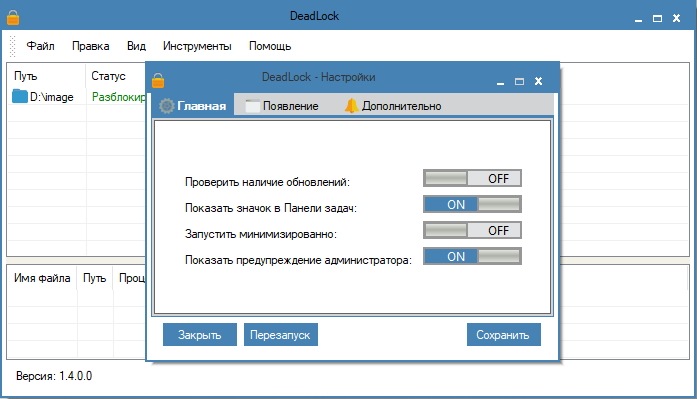Click the orange padlock icon in DeadLock title bar

coord(13,17)
